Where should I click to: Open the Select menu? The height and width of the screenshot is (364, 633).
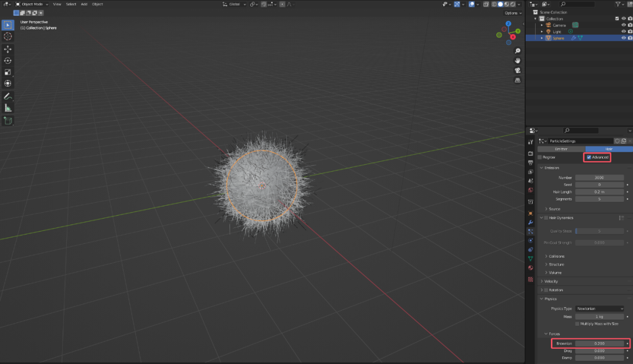71,4
